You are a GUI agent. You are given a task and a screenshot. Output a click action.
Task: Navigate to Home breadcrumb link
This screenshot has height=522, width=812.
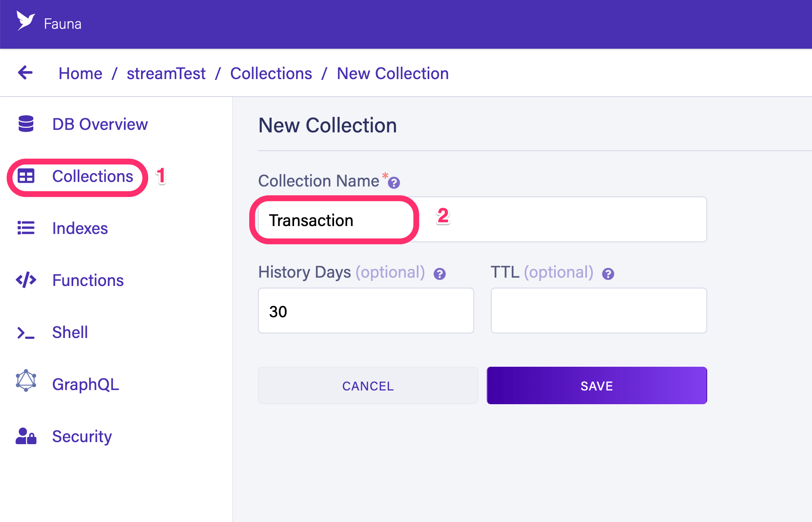click(x=81, y=73)
